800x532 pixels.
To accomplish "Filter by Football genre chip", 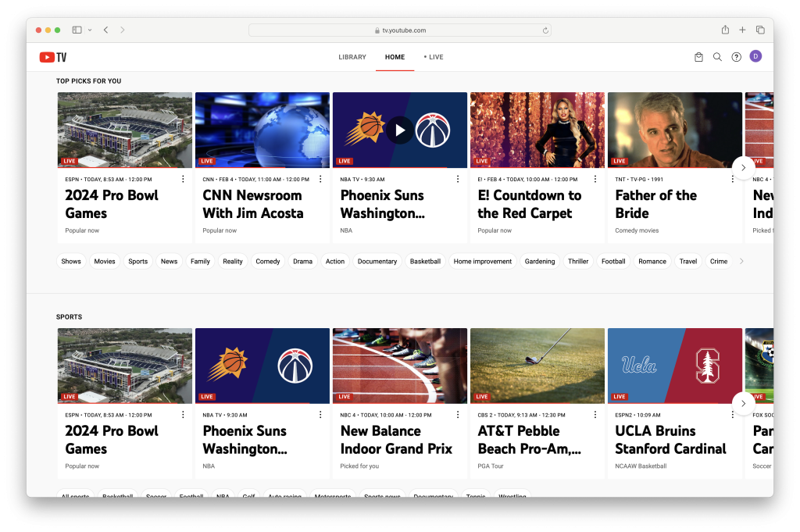I will tap(613, 261).
